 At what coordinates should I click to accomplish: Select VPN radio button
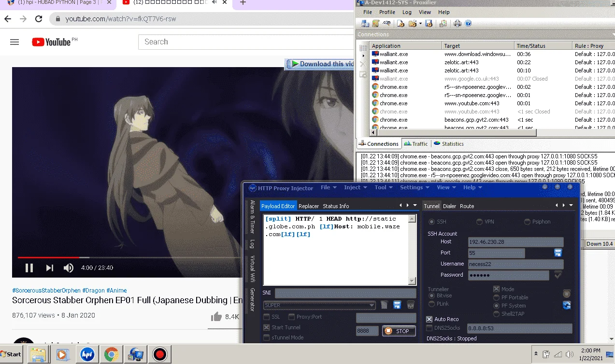point(479,222)
